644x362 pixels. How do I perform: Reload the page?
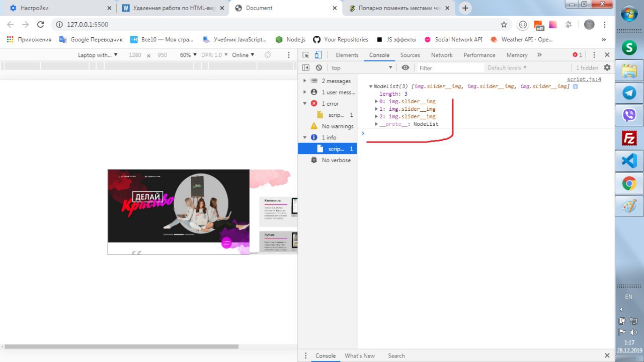[x=41, y=24]
